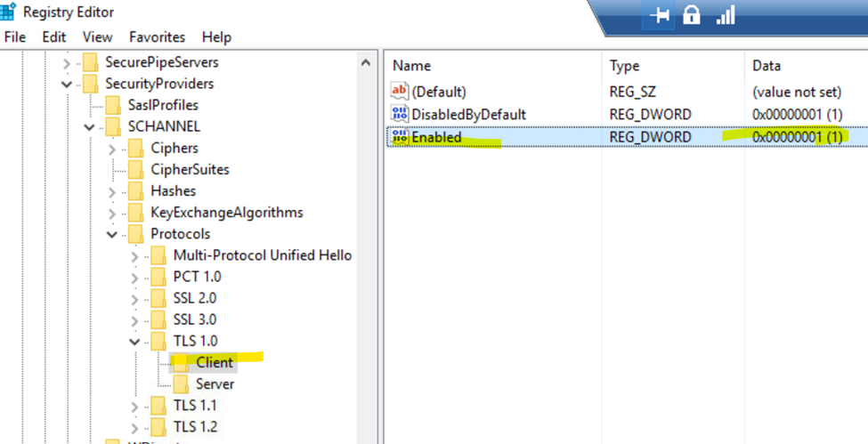Expand the SSL 2.0 node
The width and height of the screenshot is (868, 444).
click(135, 300)
